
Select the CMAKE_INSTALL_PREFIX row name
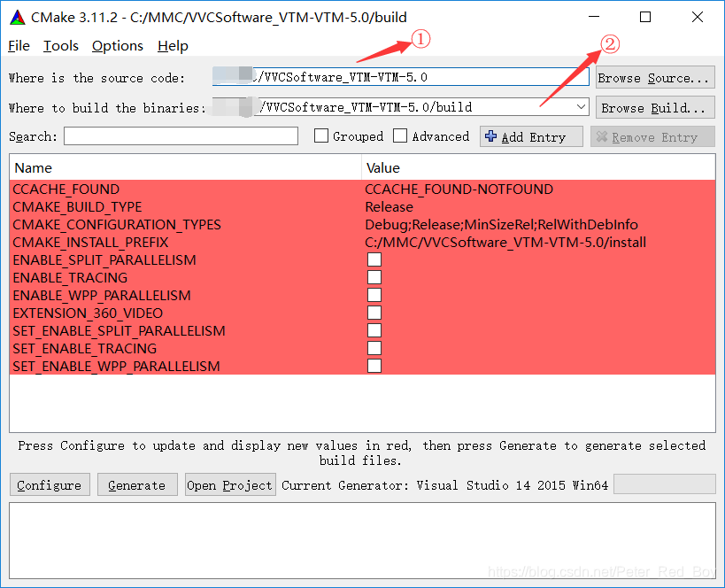coord(90,242)
